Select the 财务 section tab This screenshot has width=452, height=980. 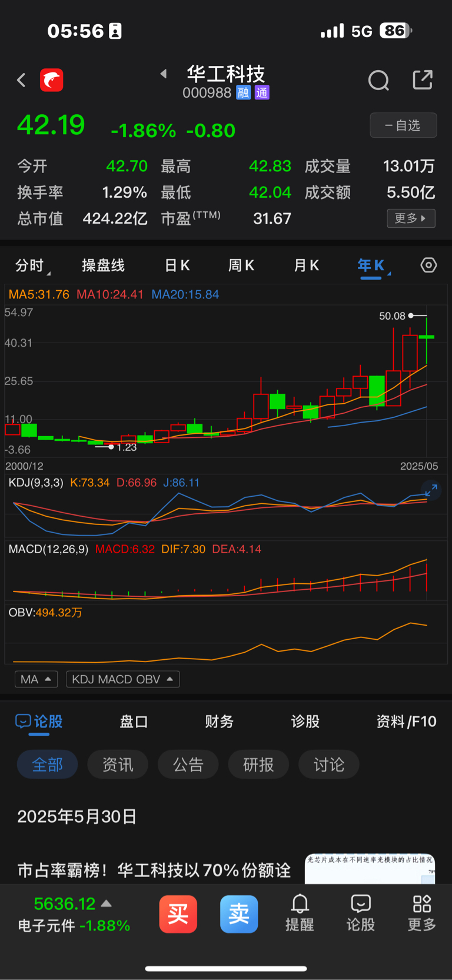click(220, 722)
